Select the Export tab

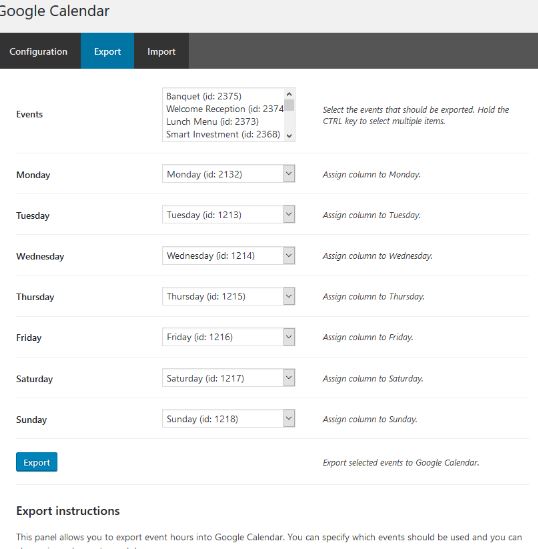pos(107,51)
